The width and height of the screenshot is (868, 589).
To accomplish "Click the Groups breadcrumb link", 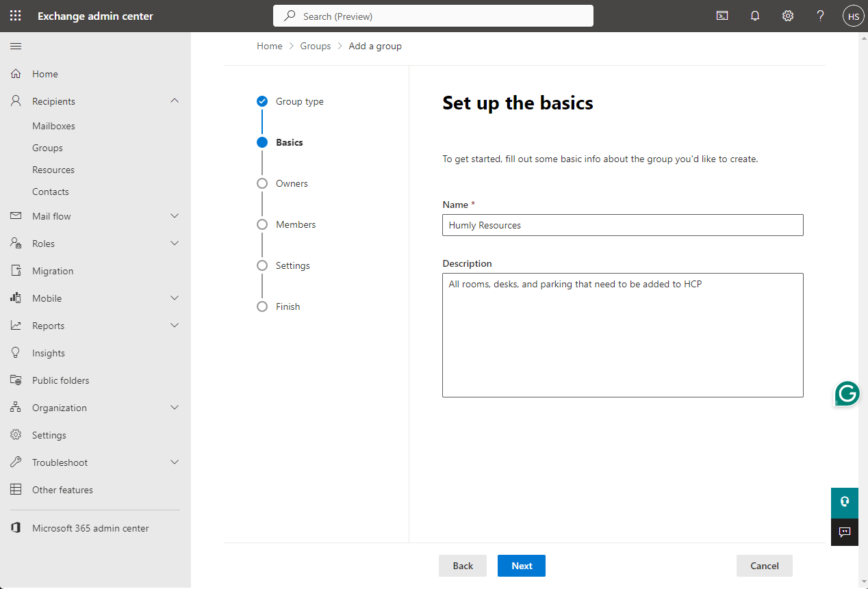I will (x=316, y=46).
